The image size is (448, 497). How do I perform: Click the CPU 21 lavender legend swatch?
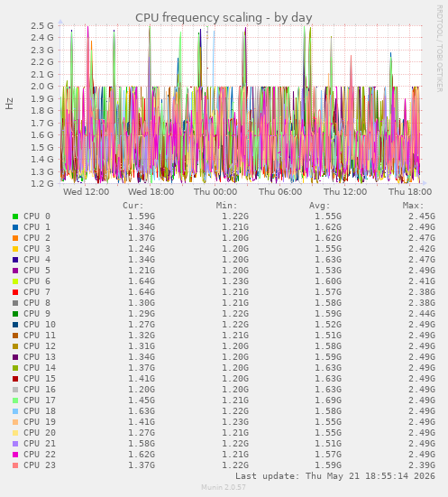15,444
